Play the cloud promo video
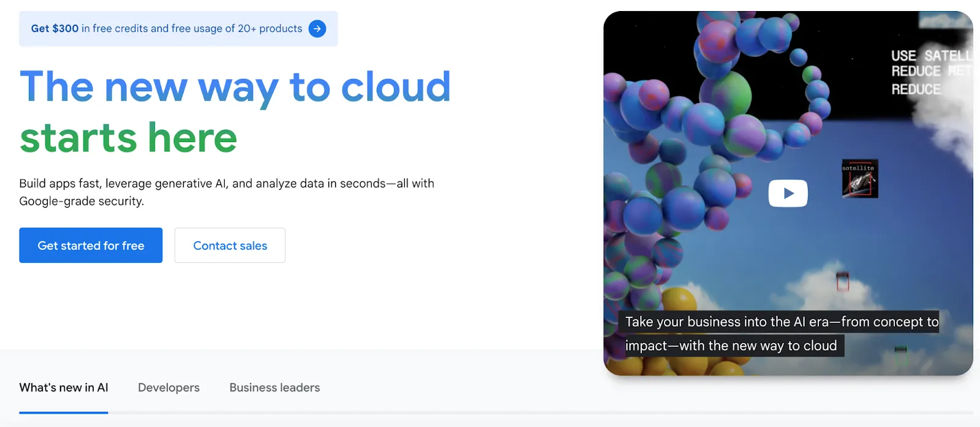 (788, 193)
